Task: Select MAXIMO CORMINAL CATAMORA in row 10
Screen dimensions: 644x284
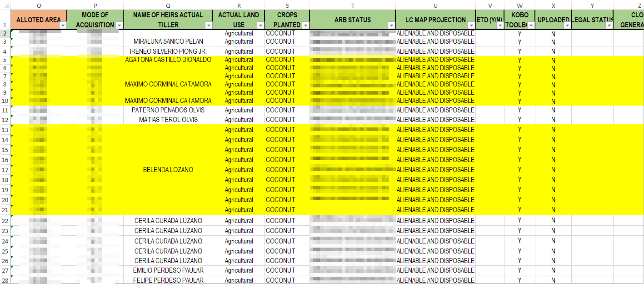Action: click(168, 101)
